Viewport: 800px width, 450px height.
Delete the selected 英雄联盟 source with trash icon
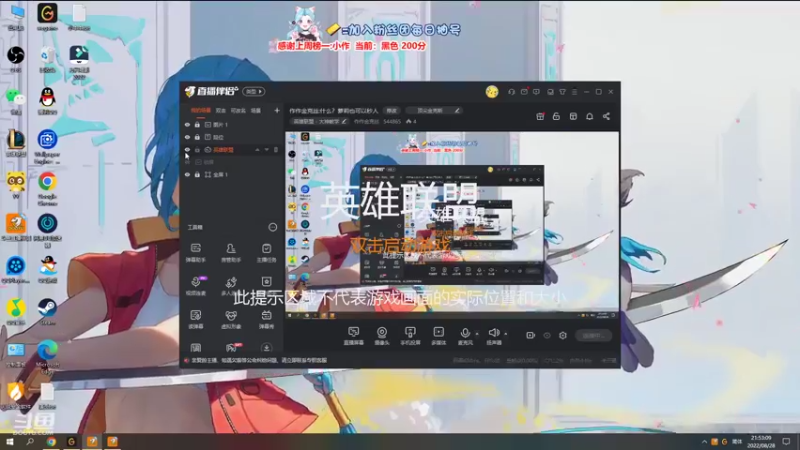[276, 149]
